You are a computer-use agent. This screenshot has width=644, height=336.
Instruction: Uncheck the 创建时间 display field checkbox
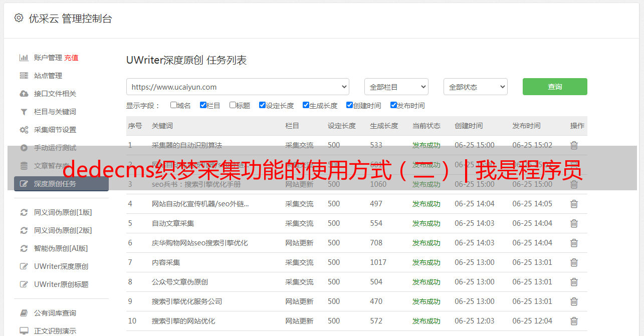click(x=349, y=105)
